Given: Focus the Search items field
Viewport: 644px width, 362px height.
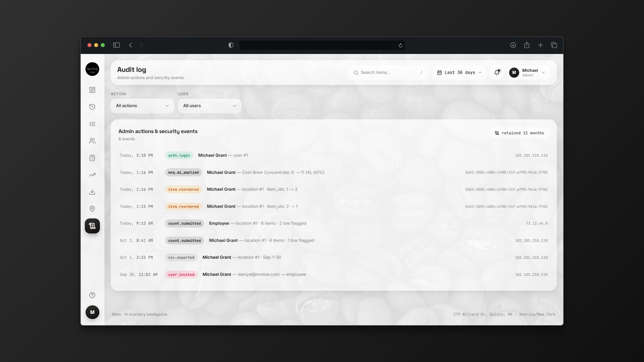Looking at the screenshot, I should [x=389, y=72].
